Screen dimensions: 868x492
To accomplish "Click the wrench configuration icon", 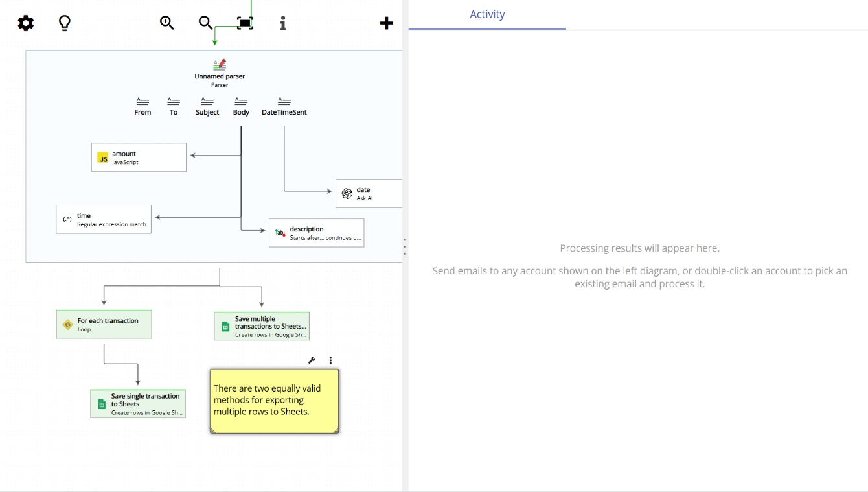I will pyautogui.click(x=312, y=359).
